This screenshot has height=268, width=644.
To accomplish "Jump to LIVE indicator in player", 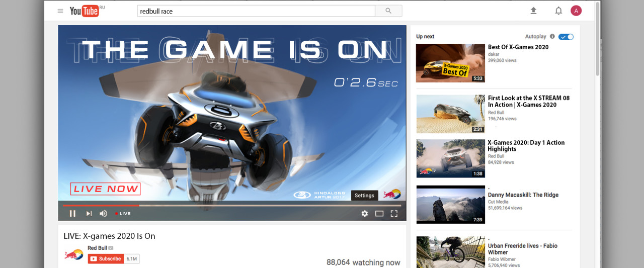I will [x=123, y=214].
